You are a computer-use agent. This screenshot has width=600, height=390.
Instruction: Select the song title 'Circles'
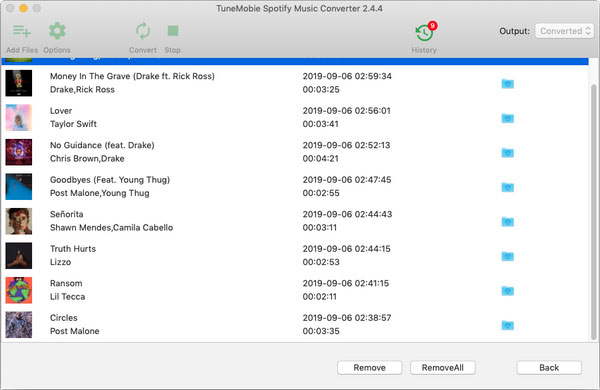pyautogui.click(x=64, y=318)
